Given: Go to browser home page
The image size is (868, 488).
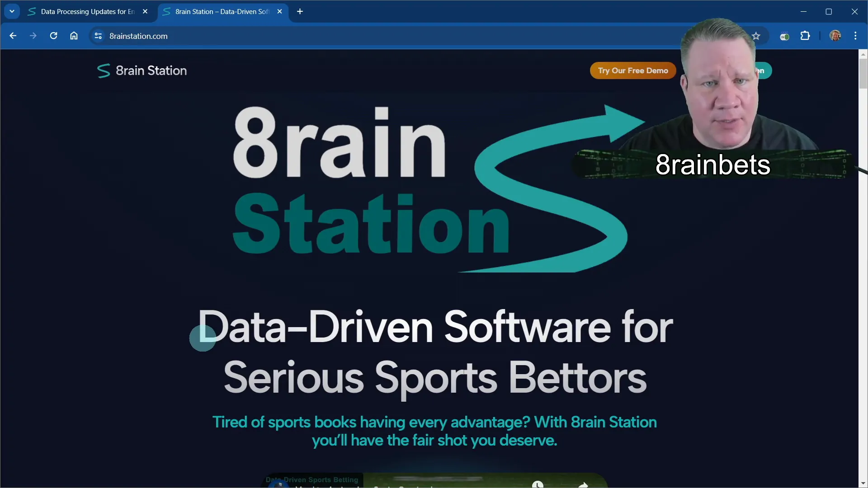Looking at the screenshot, I should tap(74, 36).
